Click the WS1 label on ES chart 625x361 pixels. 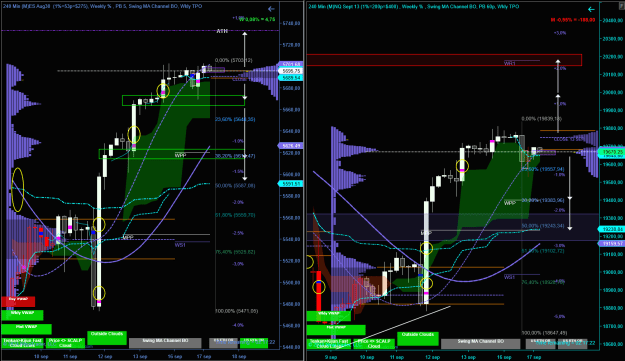click(x=180, y=245)
